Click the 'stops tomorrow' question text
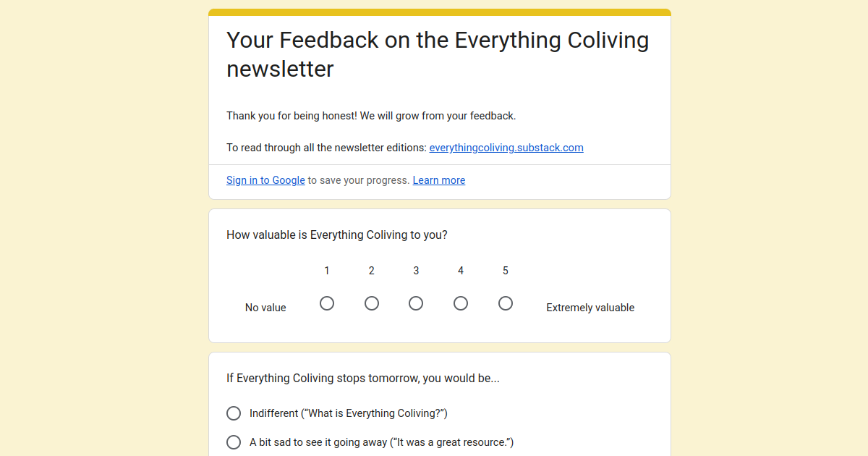The height and width of the screenshot is (456, 868). pos(363,378)
